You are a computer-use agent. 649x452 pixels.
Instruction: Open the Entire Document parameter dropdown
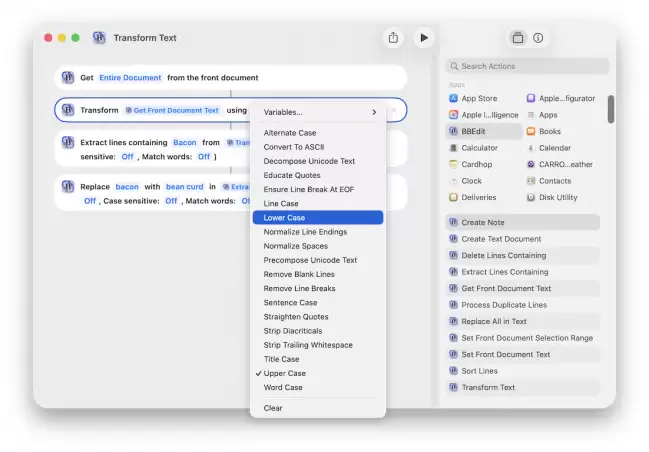(x=130, y=77)
